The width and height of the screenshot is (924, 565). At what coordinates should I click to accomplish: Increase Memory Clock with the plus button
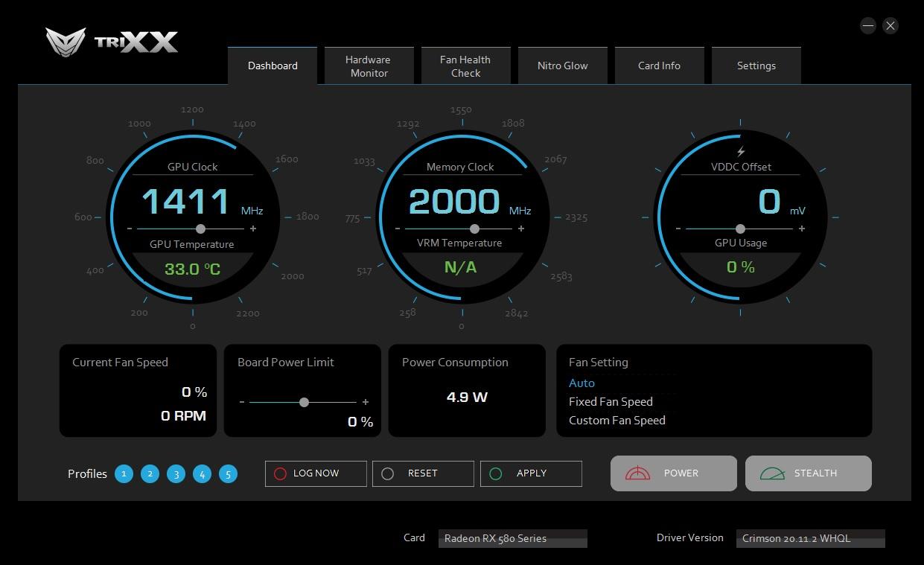click(521, 229)
